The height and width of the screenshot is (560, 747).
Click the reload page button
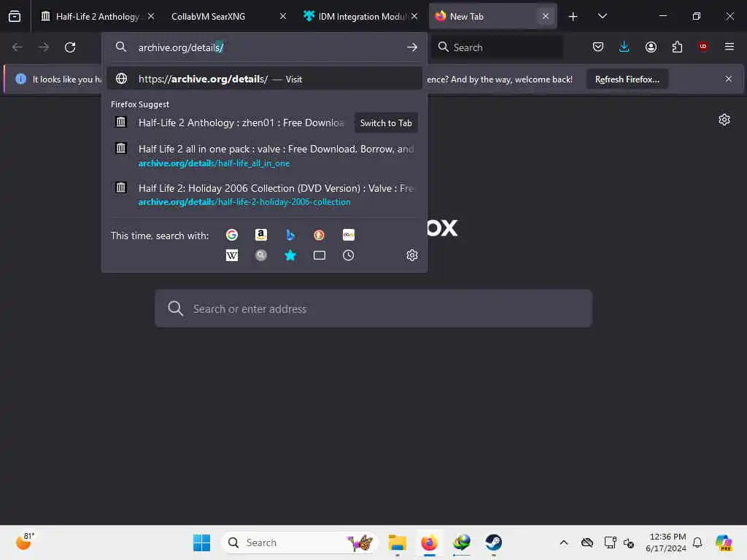(x=70, y=47)
